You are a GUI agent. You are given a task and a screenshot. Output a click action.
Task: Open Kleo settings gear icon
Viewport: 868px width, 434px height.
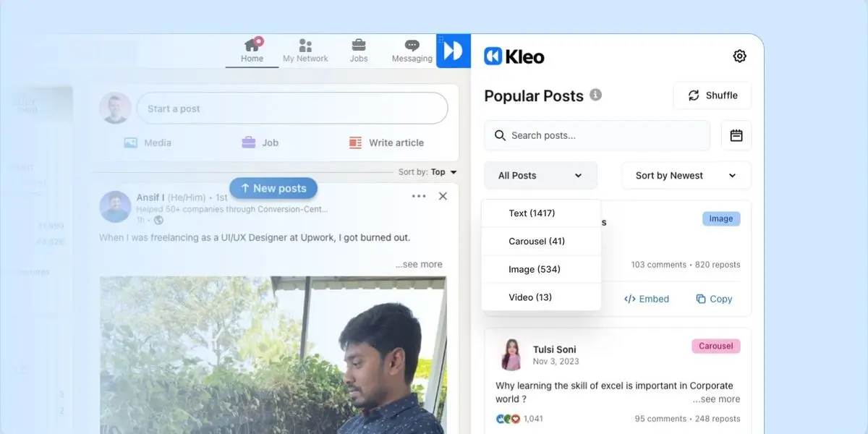(x=739, y=56)
